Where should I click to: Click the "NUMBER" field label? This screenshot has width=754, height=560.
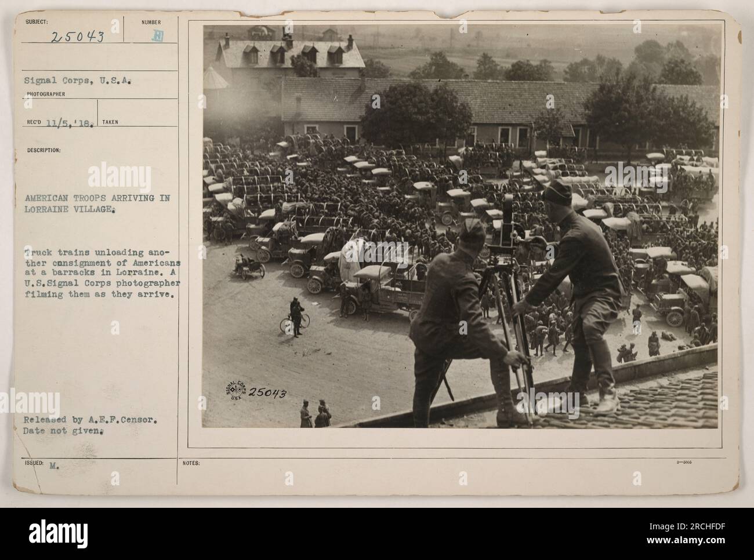point(150,21)
